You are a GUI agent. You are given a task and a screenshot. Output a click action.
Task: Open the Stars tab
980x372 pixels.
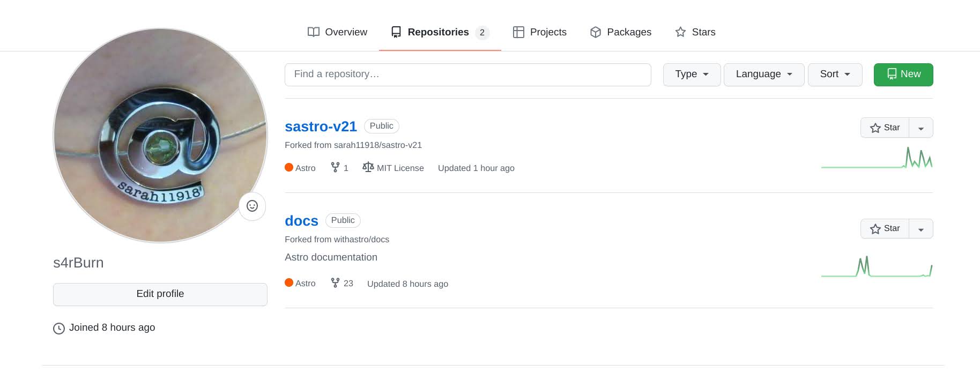coord(695,32)
